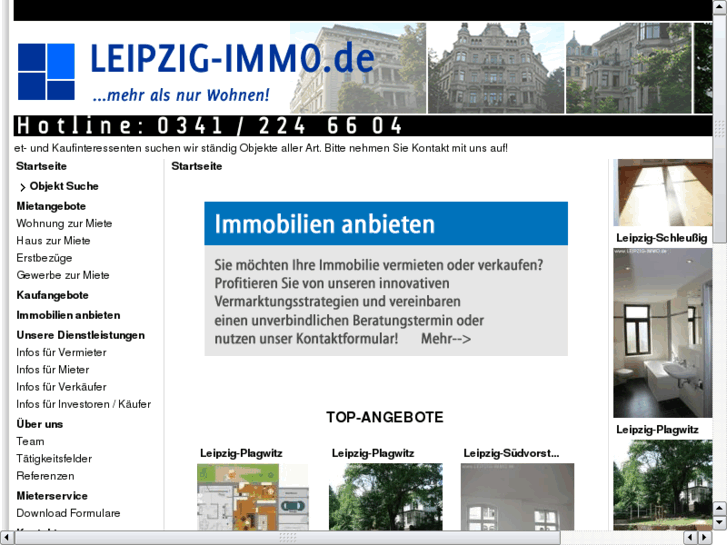727x545 pixels.
Task: Open Referenzen page link
Action: click(x=45, y=475)
